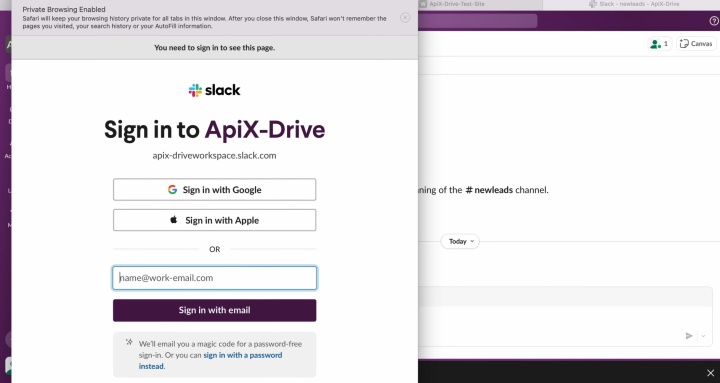Focus the work email input field

(x=214, y=278)
